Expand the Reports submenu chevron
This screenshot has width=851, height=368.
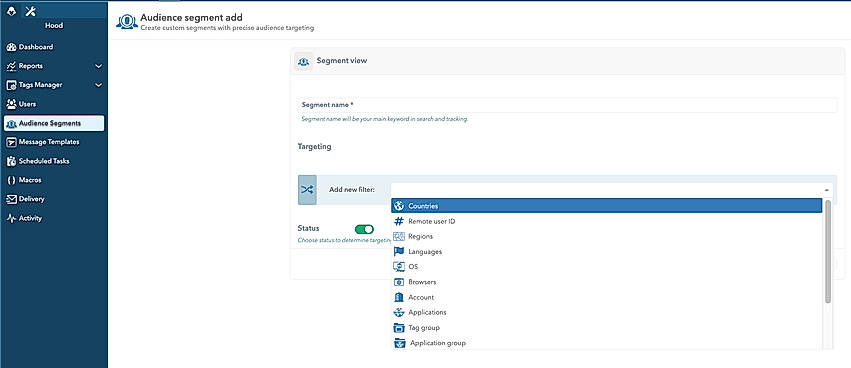pyautogui.click(x=98, y=66)
